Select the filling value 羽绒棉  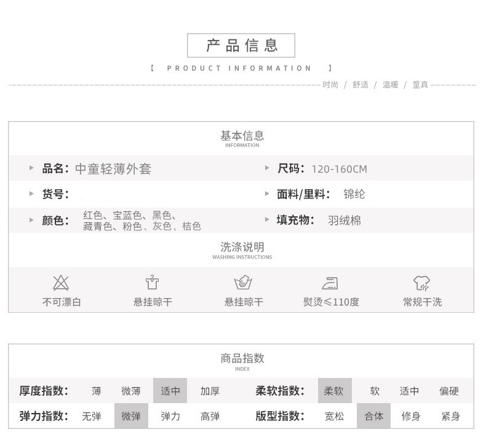345,221
